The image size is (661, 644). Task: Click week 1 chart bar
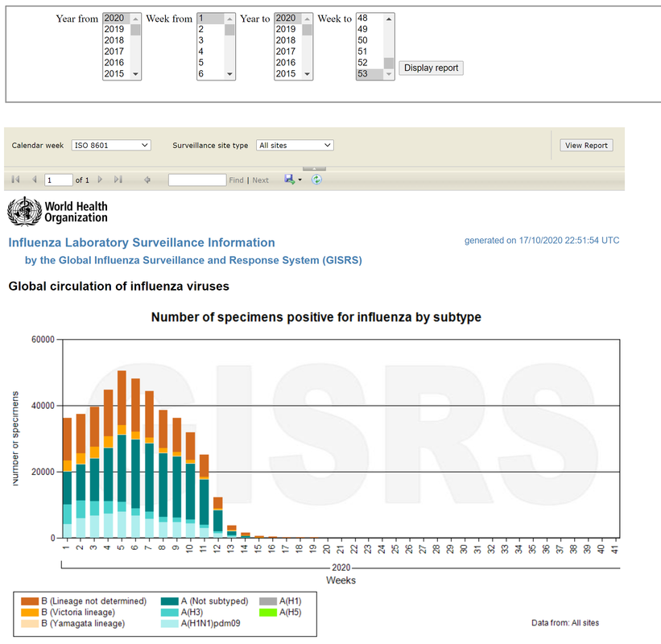click(67, 478)
